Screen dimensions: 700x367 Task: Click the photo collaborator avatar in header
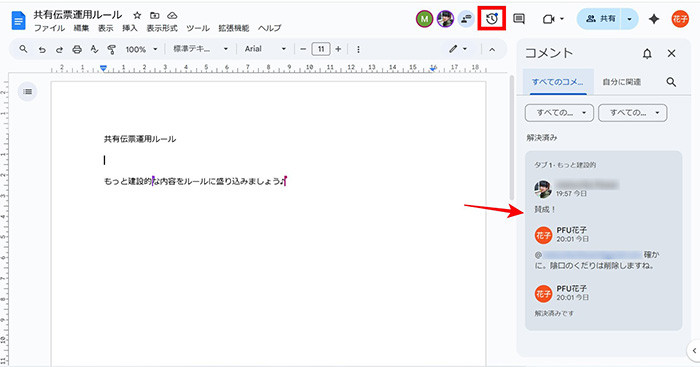coord(445,19)
